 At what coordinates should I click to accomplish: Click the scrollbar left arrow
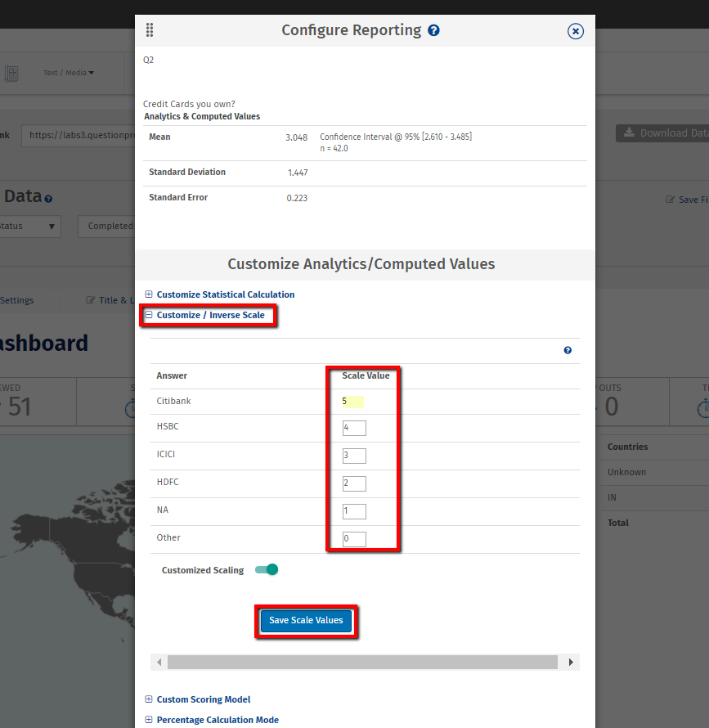[x=159, y=662]
